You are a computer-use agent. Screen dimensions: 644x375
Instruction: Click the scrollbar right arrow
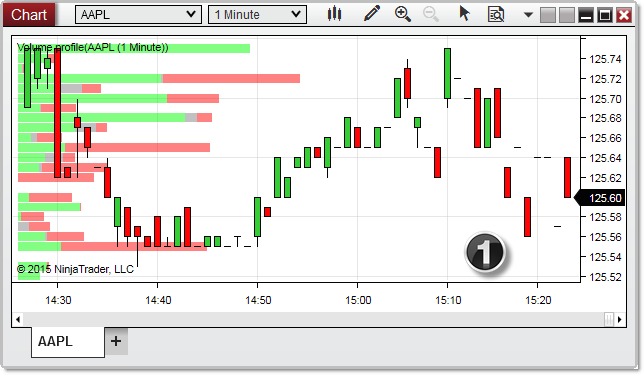tap(620, 319)
